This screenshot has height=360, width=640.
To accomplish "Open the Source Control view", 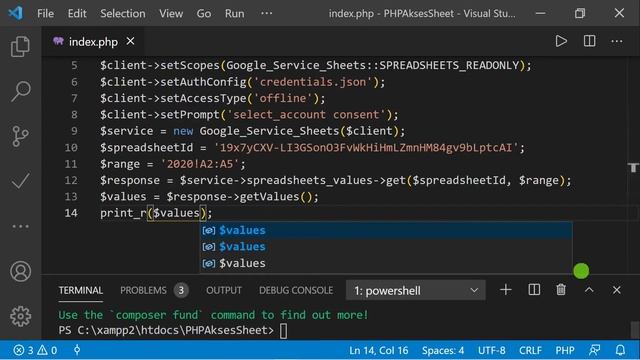I will pos(20,136).
